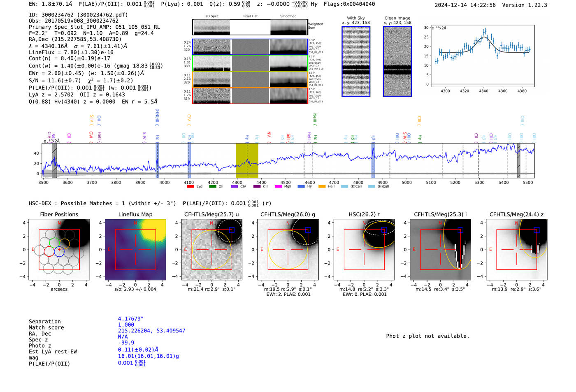Click the Lyα red legend swatch
Viewport: 576px width, 392px height.
tap(190, 186)
